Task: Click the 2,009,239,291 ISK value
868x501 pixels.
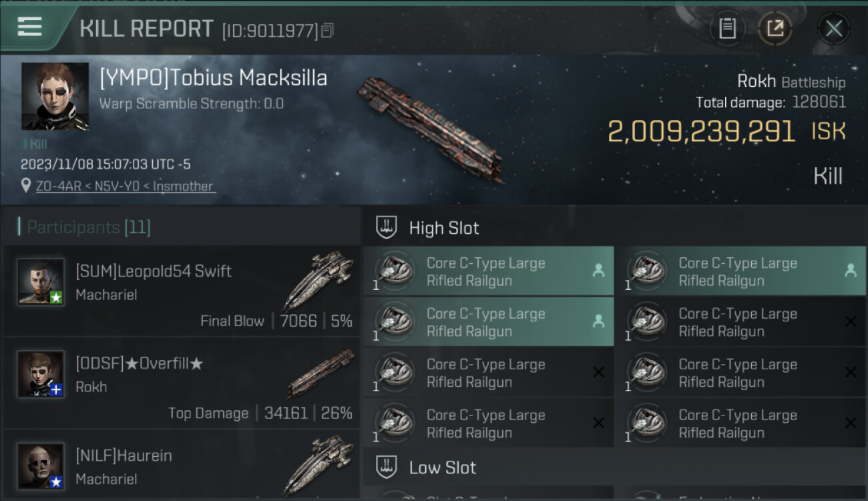Action: [x=701, y=132]
